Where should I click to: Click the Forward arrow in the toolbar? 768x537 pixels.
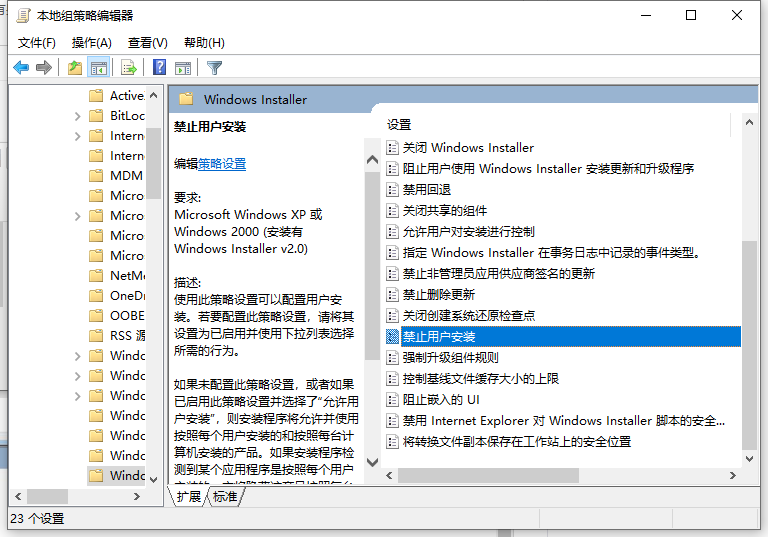click(44, 68)
